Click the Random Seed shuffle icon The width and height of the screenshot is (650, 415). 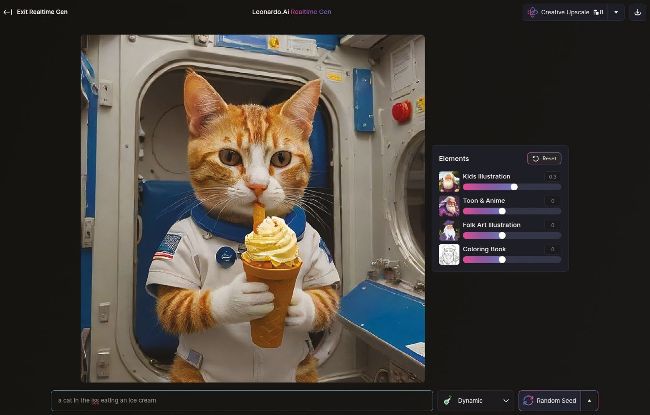(527, 400)
